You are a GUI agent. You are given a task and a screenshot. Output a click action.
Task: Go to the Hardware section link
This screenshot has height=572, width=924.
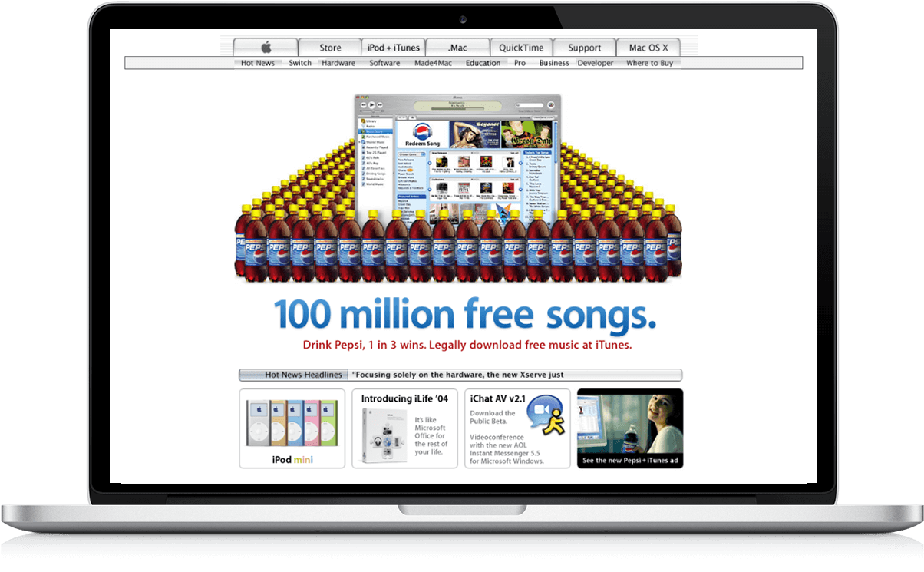point(338,63)
